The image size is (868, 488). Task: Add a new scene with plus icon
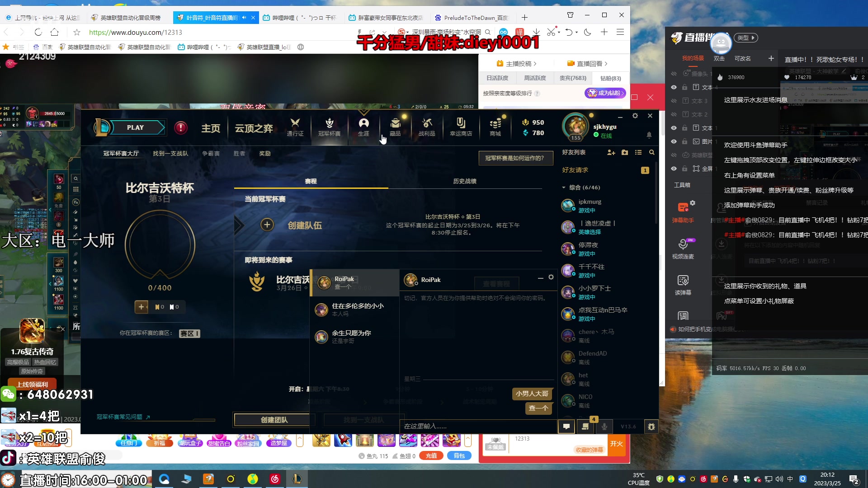coord(771,58)
